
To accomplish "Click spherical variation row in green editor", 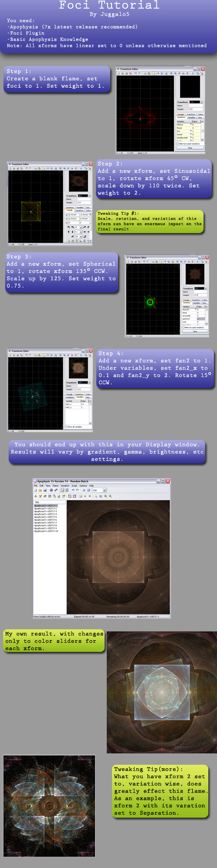I will click(x=194, y=319).
